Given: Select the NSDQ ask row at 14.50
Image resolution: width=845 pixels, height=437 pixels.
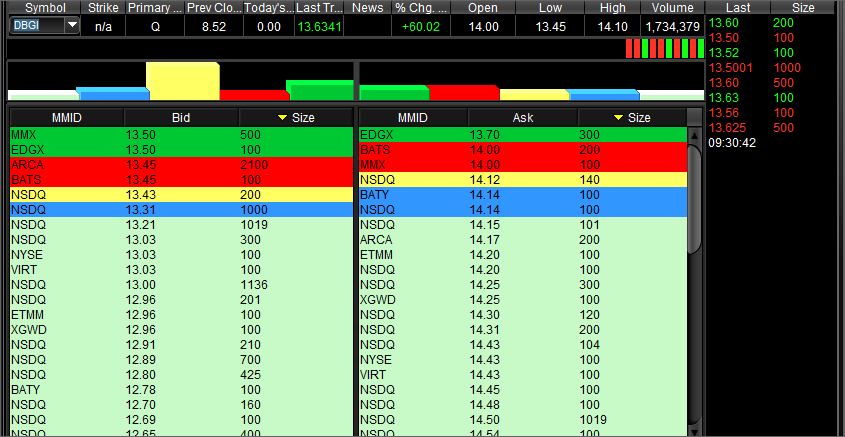Looking at the screenshot, I should point(523,420).
